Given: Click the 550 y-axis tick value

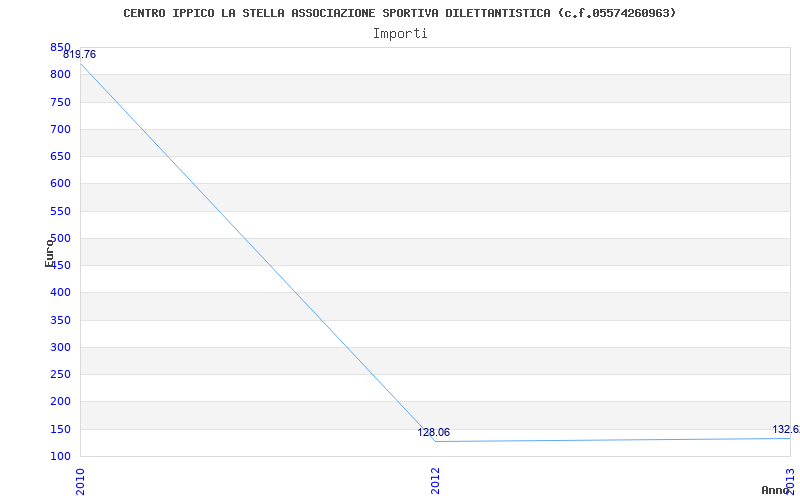Looking at the screenshot, I should point(60,211).
